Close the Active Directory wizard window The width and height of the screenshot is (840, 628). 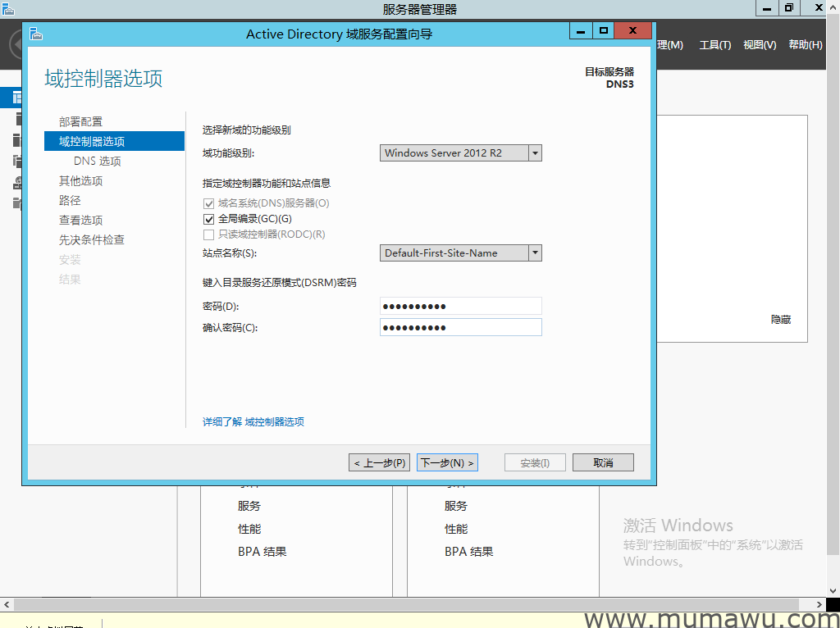[x=632, y=31]
